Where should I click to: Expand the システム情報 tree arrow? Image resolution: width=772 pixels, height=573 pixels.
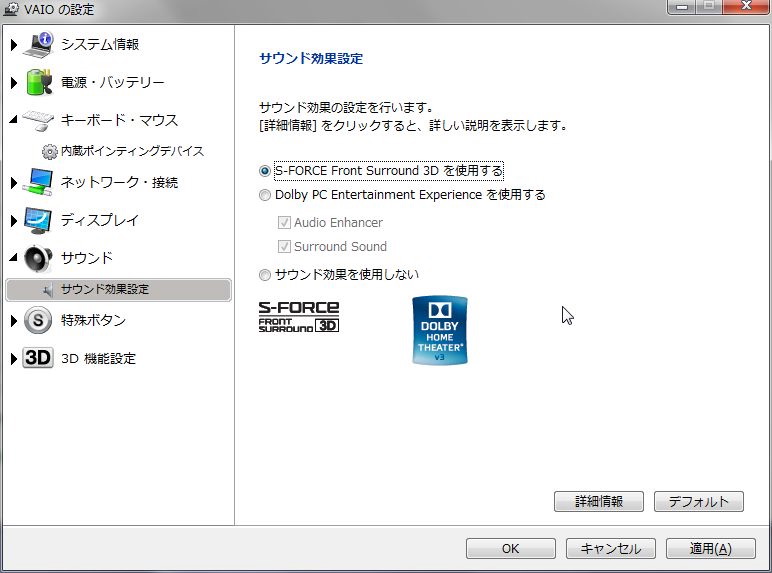pos(14,45)
